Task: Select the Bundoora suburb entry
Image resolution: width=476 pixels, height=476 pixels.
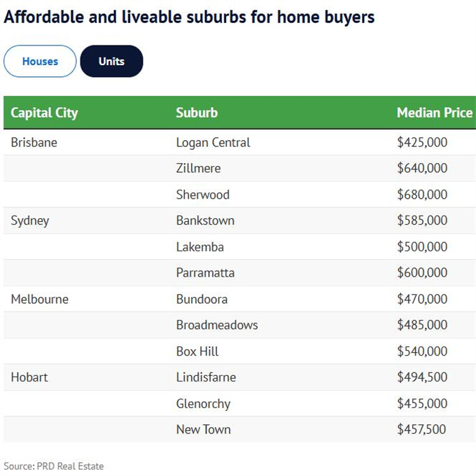Action: pos(202,299)
